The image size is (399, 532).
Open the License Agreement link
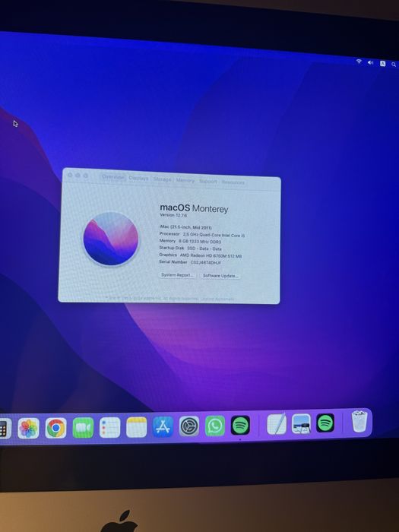(217, 299)
